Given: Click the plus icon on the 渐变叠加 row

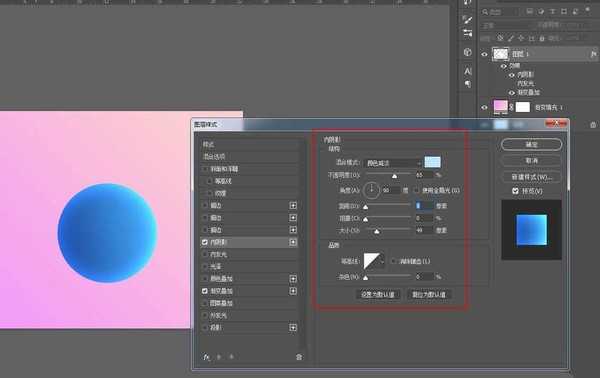Looking at the screenshot, I should pos(293,291).
